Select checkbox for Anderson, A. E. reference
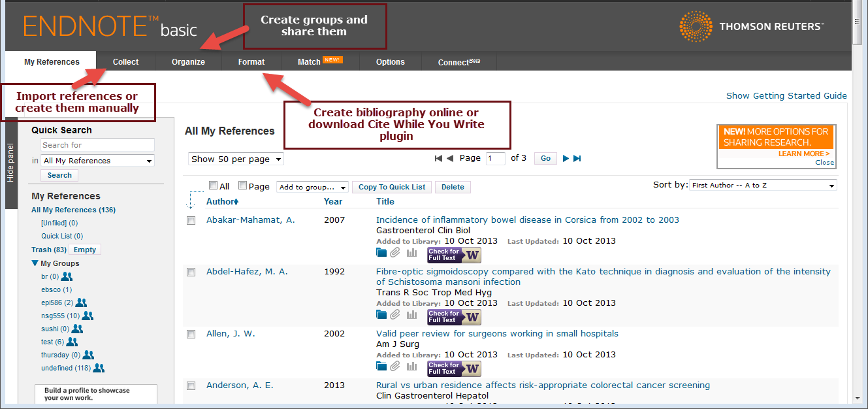868x409 pixels. 191,386
